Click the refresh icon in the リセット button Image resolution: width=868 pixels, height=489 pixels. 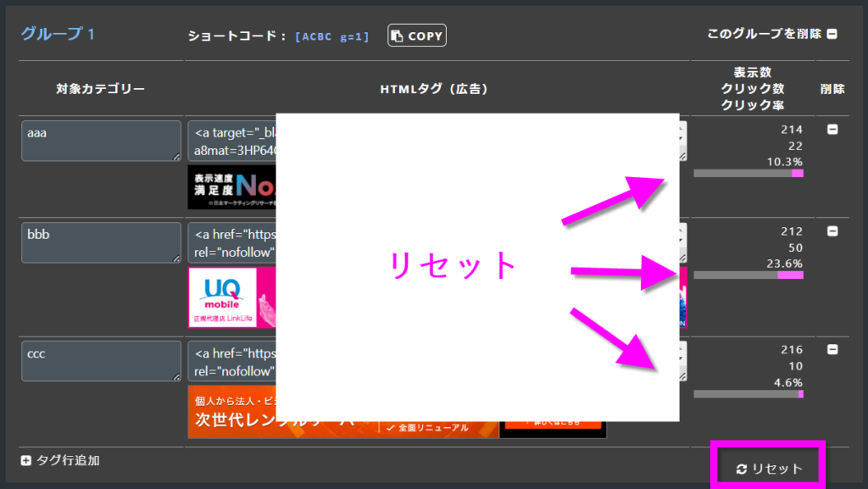point(741,470)
